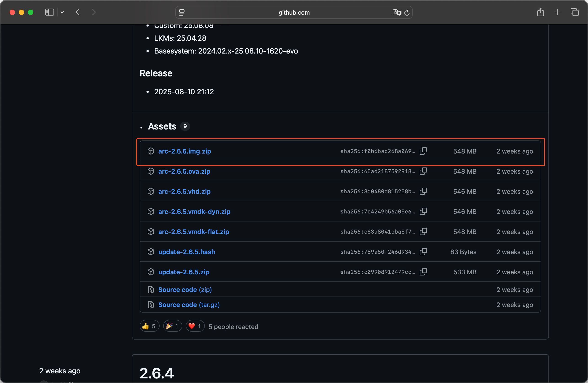Toggle thumbs up reaction
The image size is (588, 383).
(149, 326)
